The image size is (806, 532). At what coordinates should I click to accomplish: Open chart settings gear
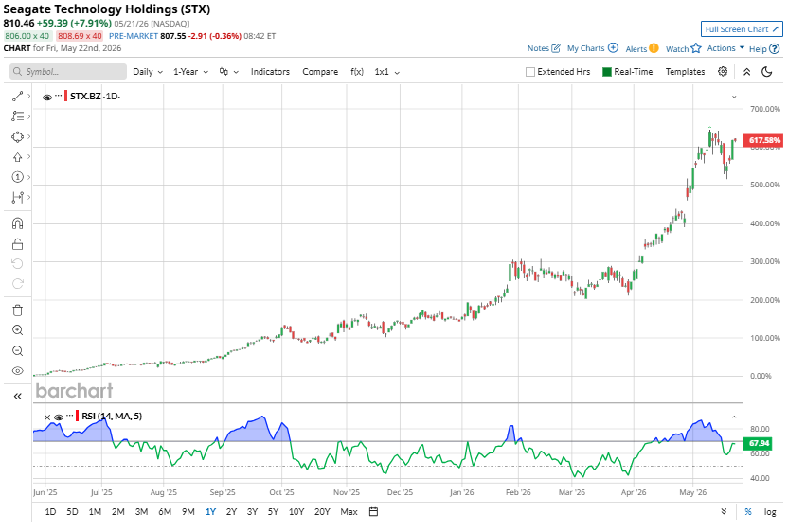click(723, 71)
